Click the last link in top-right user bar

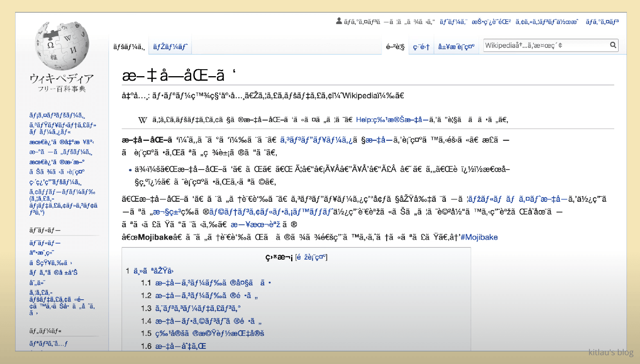602,22
